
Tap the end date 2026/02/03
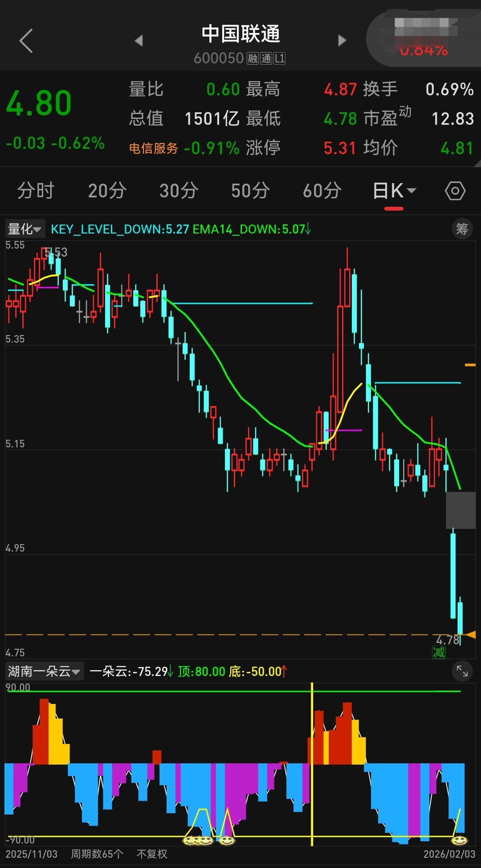(449, 854)
